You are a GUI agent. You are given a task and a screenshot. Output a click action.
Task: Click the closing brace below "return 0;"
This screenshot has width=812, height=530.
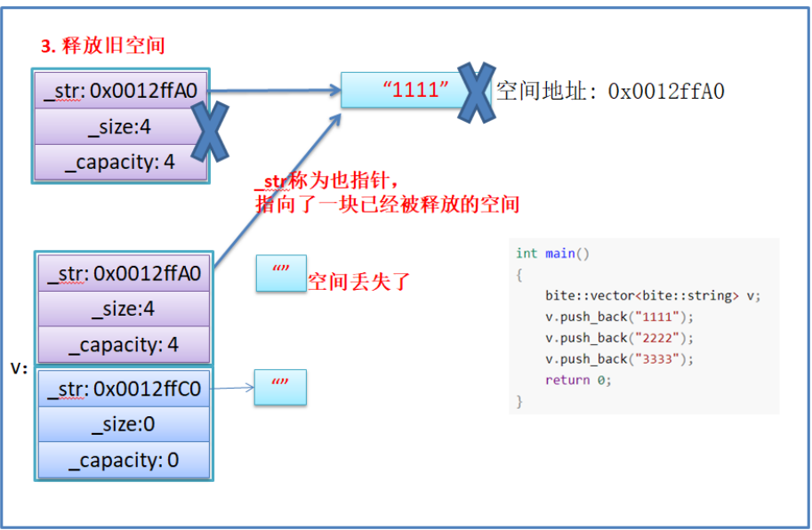point(519,402)
